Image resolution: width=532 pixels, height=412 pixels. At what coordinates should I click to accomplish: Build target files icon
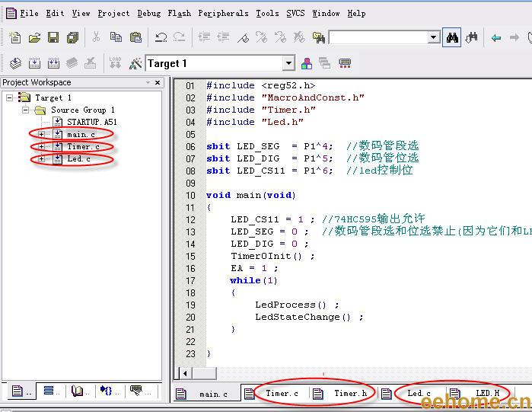click(x=34, y=63)
